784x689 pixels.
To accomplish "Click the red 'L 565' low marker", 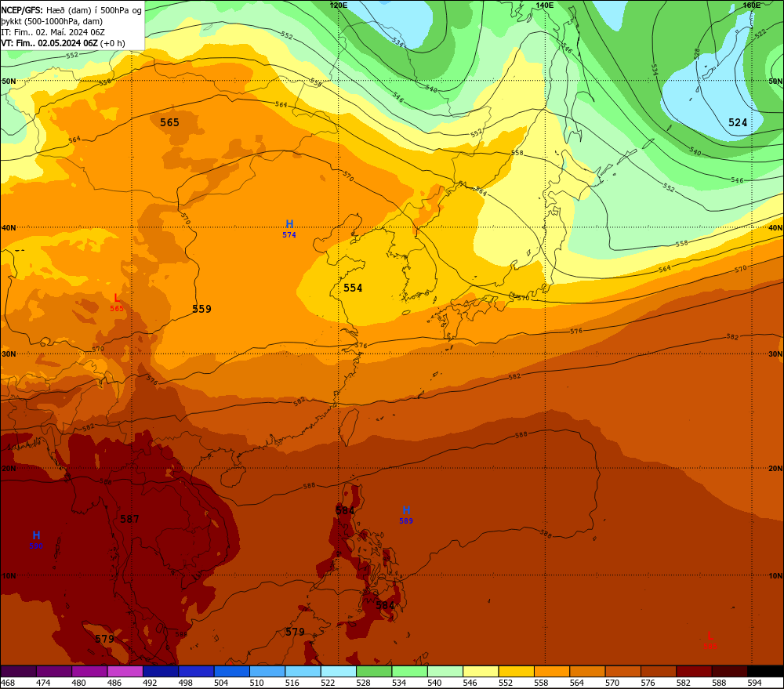I will [x=117, y=303].
